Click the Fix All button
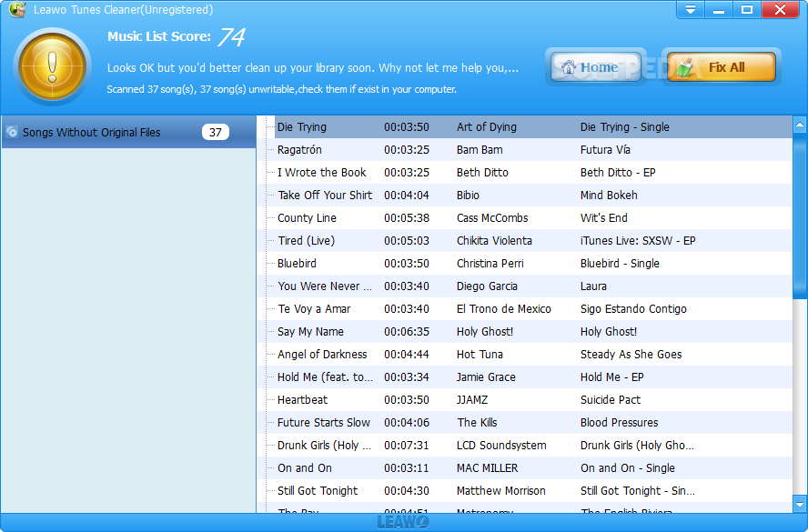The height and width of the screenshot is (532, 808). [x=721, y=67]
